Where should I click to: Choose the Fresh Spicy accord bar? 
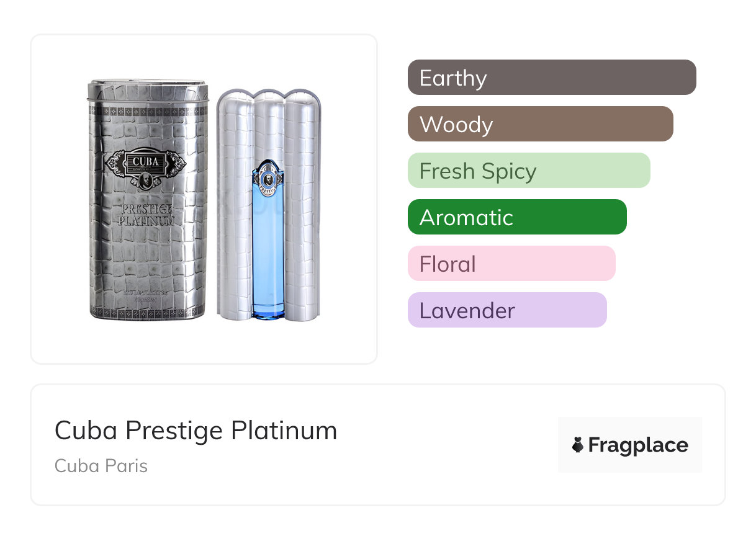[528, 171]
